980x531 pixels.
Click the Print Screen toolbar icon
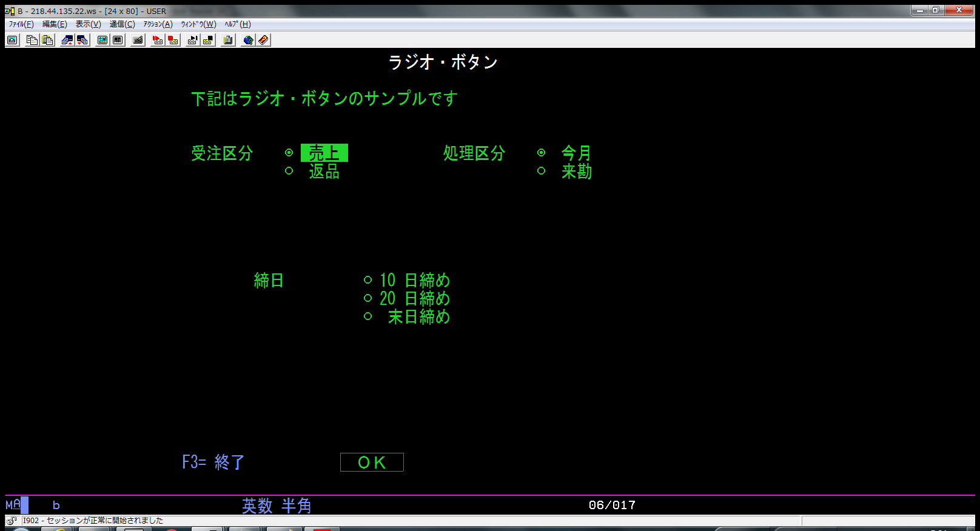pos(13,40)
